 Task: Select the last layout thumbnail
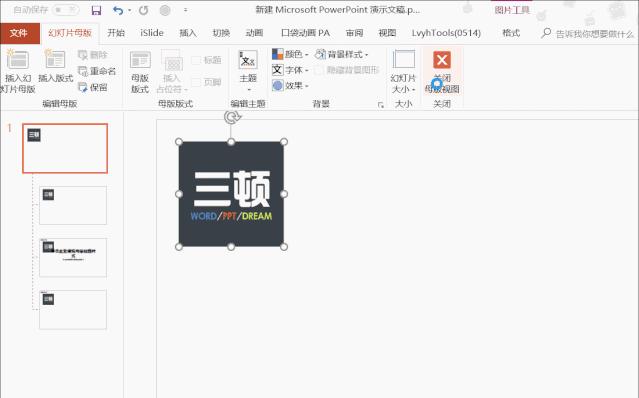(x=73, y=310)
